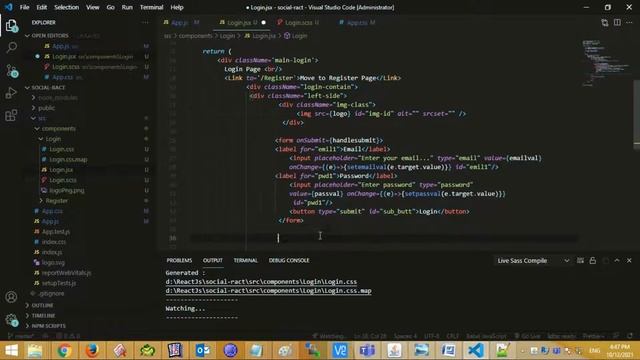Click Watching Sass status bar item
Image resolution: width=640 pixels, height=360 pixels.
click(330, 336)
